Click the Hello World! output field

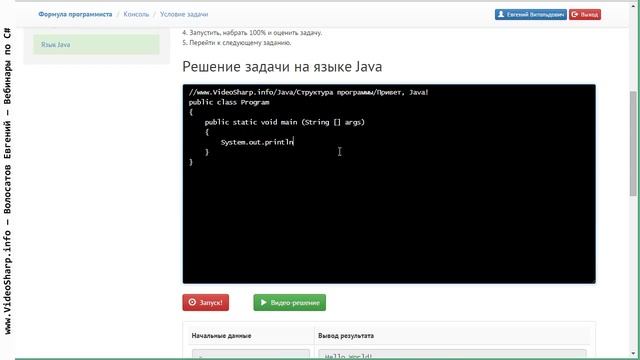tap(452, 354)
